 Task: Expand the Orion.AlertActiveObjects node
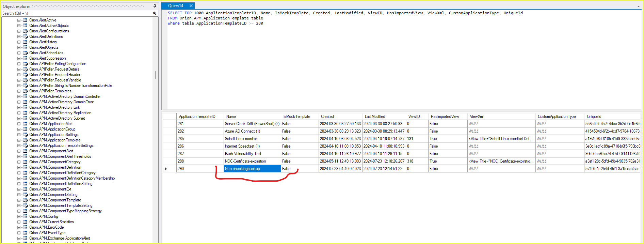tap(19, 26)
